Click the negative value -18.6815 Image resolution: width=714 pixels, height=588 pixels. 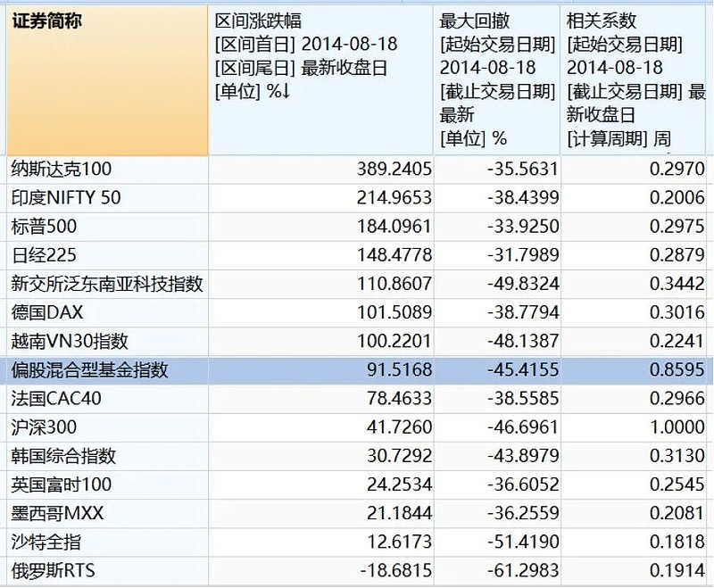click(x=395, y=571)
